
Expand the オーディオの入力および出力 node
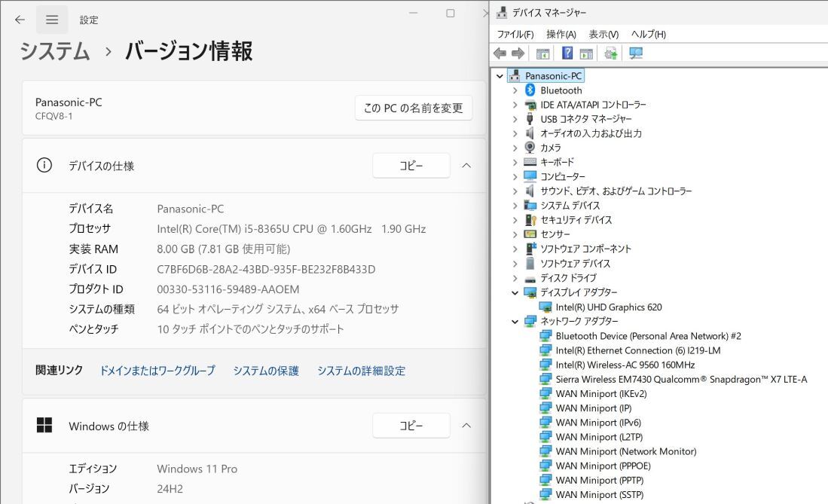(x=515, y=133)
